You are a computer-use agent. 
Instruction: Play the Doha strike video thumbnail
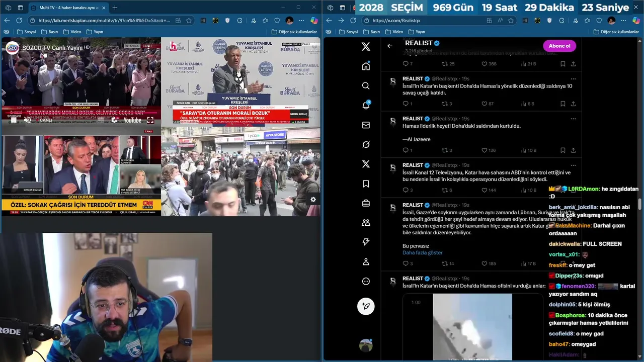pyautogui.click(x=472, y=327)
